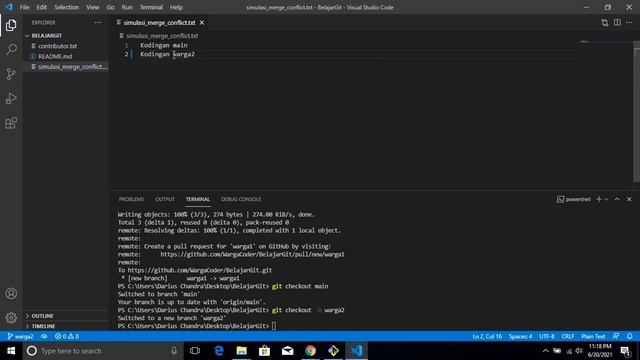Open README.md in the explorer
The width and height of the screenshot is (640, 360).
(66, 56)
